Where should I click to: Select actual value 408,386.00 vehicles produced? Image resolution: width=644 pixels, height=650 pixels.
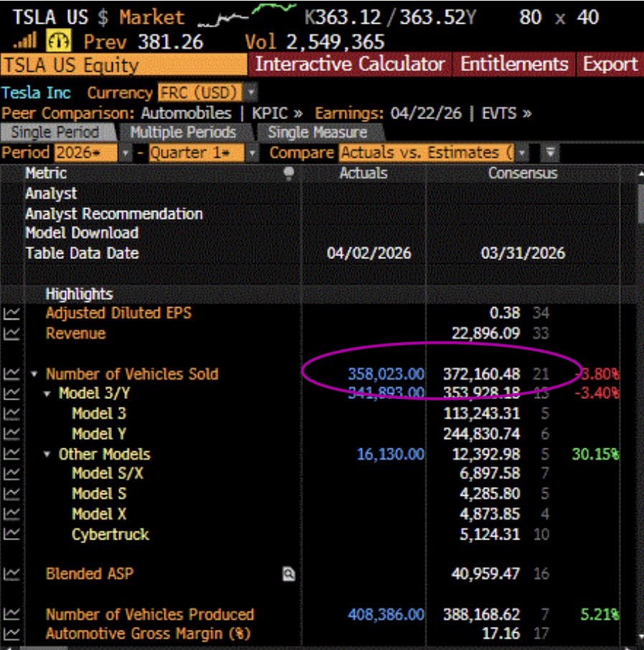point(386,614)
